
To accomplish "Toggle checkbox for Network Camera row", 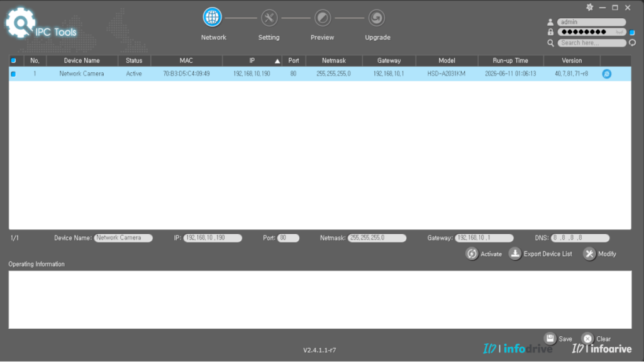I will (14, 74).
